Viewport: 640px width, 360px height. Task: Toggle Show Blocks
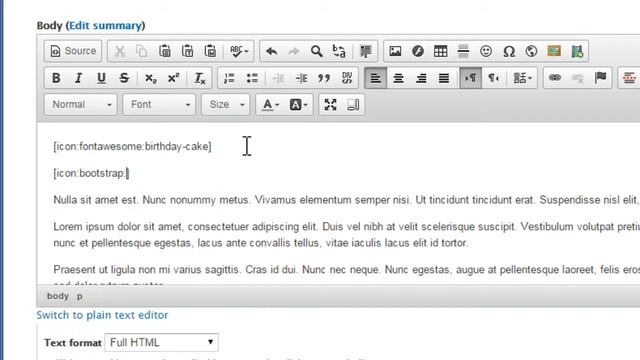(353, 105)
